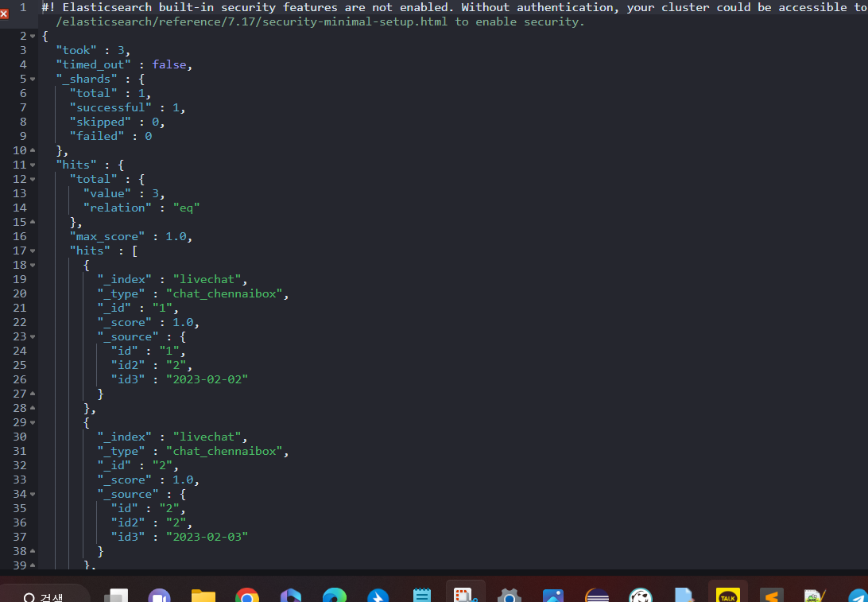
Task: Click the fold arrow at line 10
Action: coord(32,150)
